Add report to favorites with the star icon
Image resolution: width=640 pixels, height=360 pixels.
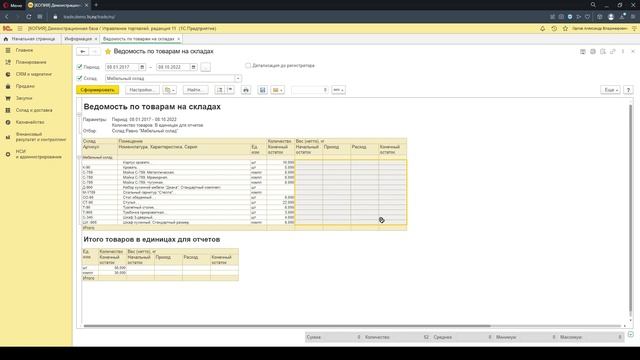(x=108, y=51)
